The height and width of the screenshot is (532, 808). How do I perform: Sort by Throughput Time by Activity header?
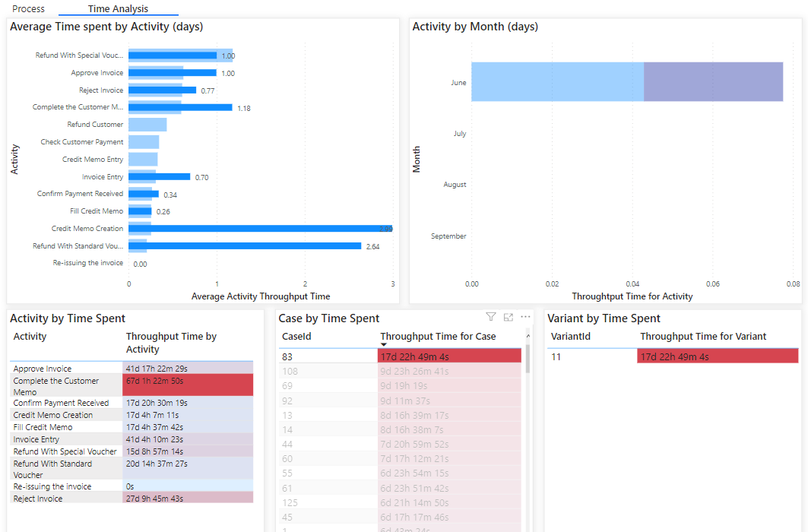pos(171,343)
